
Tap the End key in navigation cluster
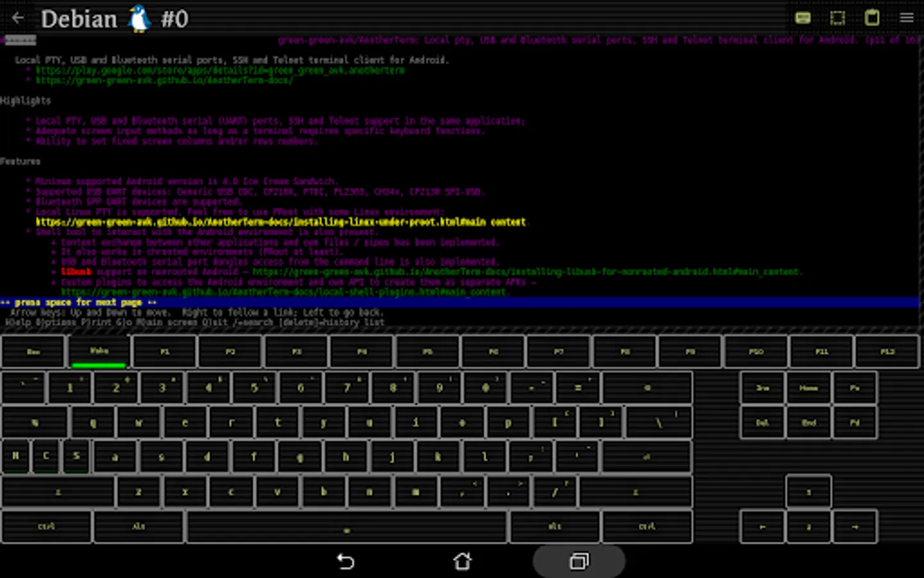click(809, 422)
